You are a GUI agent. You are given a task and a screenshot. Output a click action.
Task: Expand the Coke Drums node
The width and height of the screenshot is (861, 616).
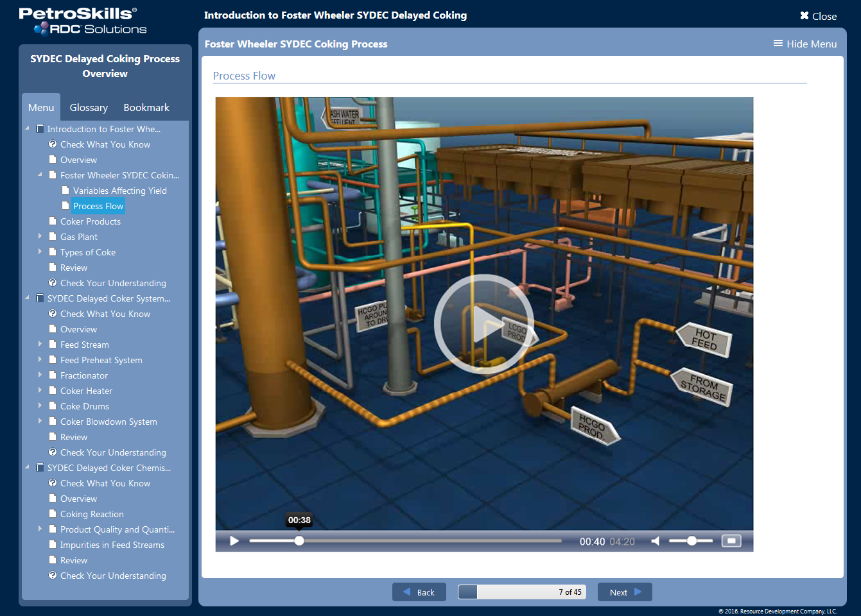point(40,406)
